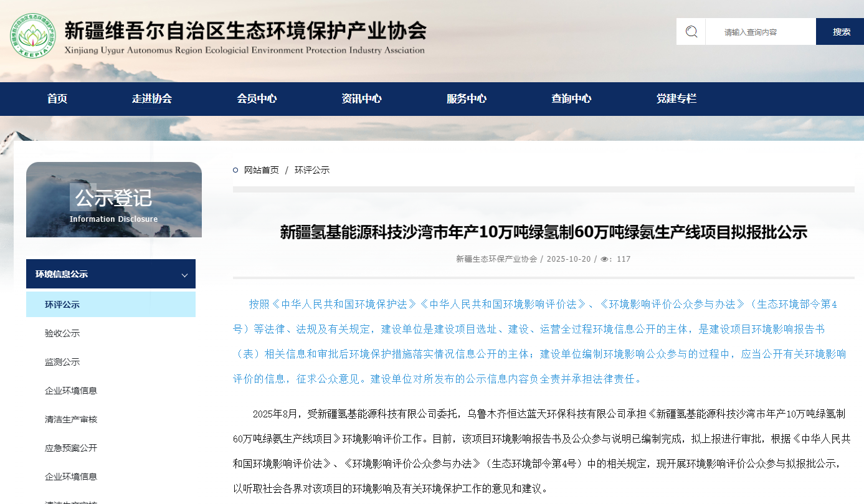
Task: Open the 服务中心 menu item
Action: (467, 98)
